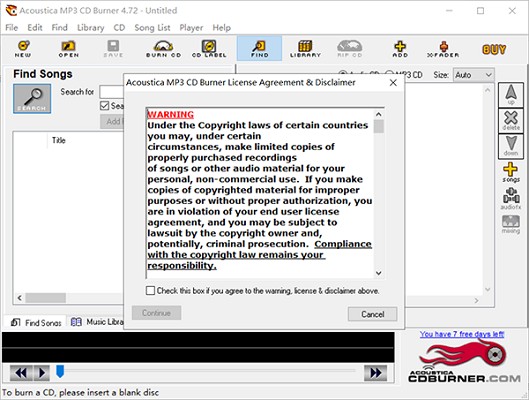
Task: Expand the Size Auto dropdown
Action: click(474, 75)
